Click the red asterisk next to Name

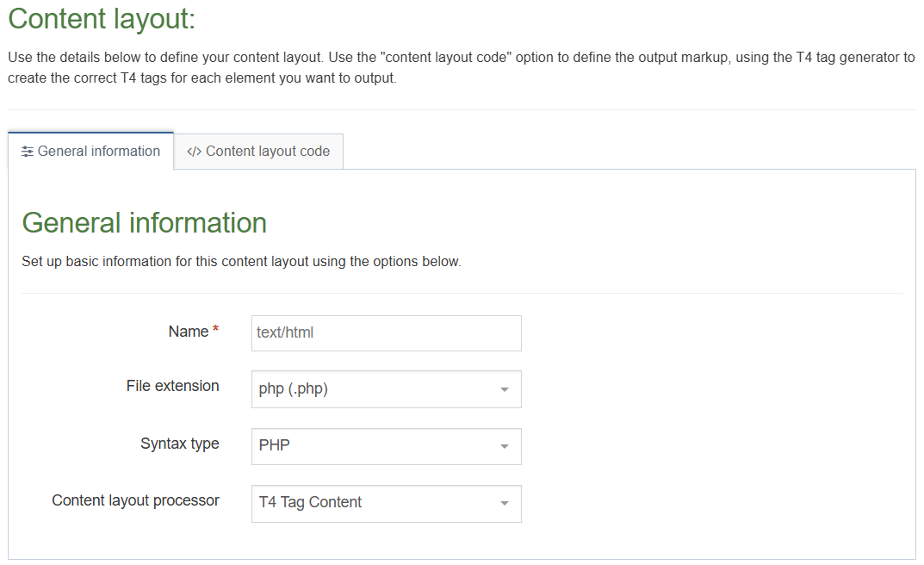coord(214,326)
